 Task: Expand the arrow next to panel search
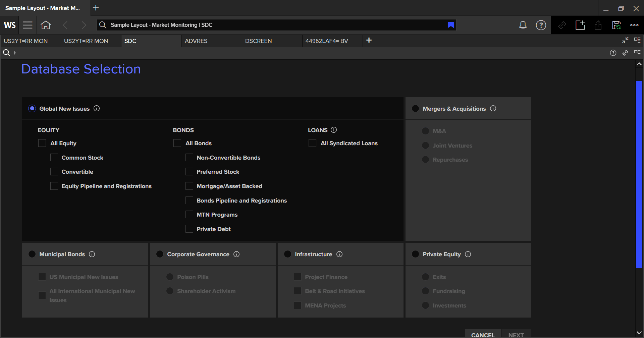[15, 53]
